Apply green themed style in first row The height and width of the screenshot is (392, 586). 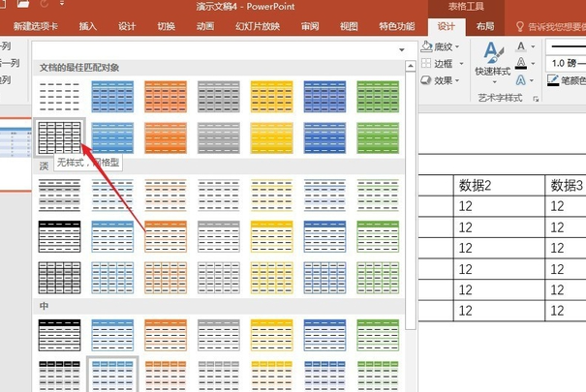click(x=378, y=97)
